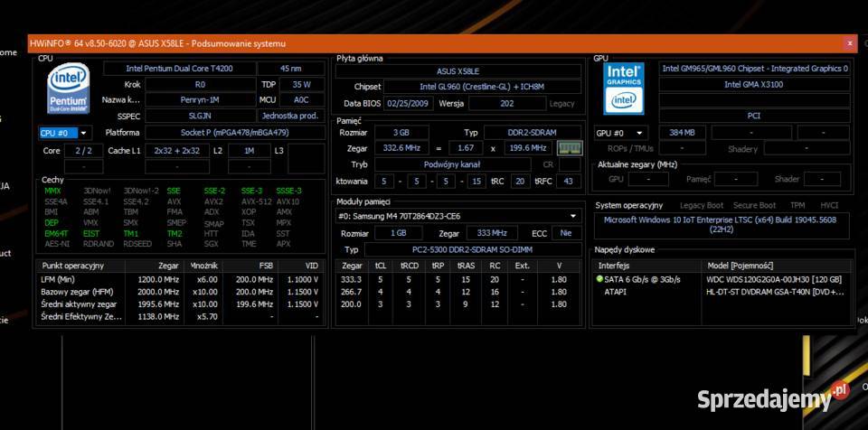Select the WDC WDS120G2G0A drive entry
Image resolution: width=868 pixels, height=430 pixels.
pyautogui.click(x=774, y=279)
